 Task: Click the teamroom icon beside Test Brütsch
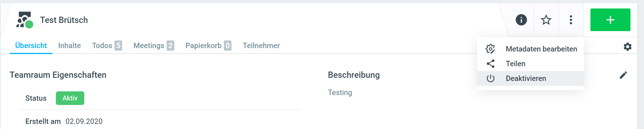point(25,20)
